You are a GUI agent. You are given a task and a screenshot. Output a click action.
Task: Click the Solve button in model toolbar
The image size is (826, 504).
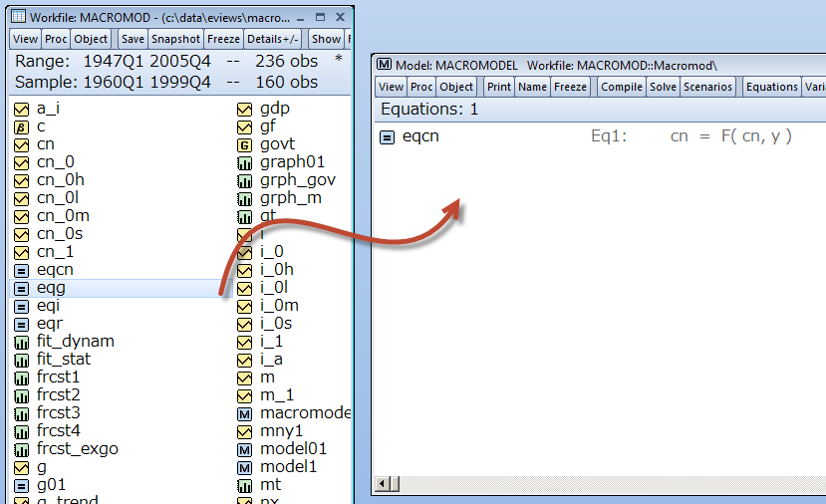(663, 87)
